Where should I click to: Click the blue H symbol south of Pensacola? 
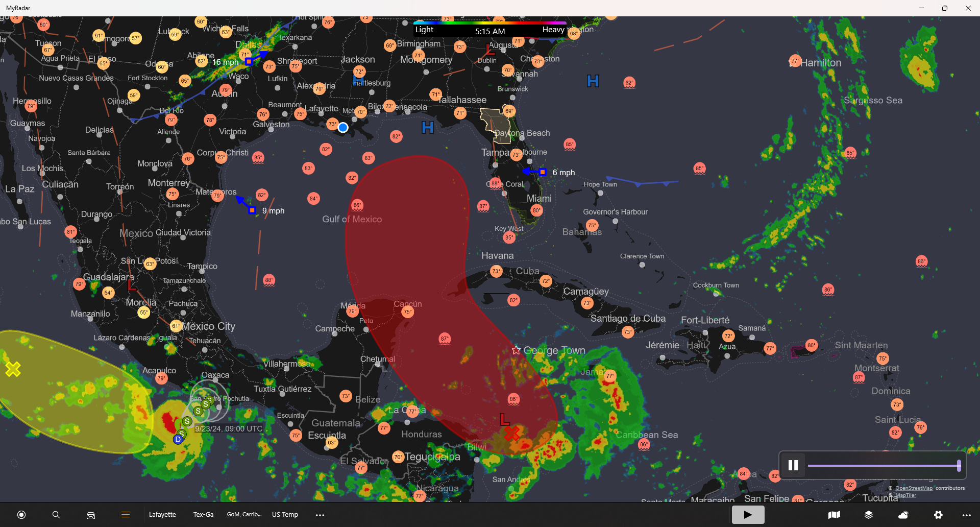coord(428,128)
